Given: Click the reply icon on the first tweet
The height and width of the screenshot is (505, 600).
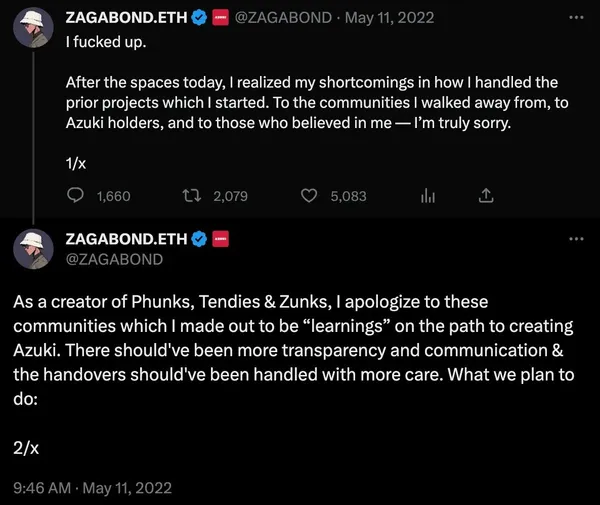Looking at the screenshot, I should pyautogui.click(x=76, y=196).
